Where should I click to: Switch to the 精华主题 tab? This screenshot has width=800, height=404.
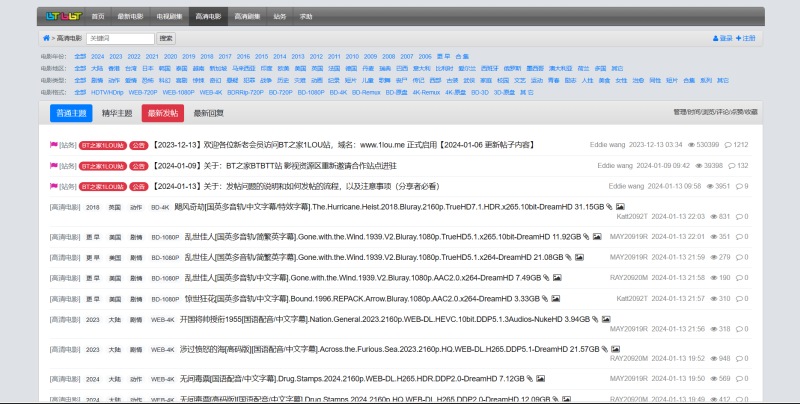(118, 114)
